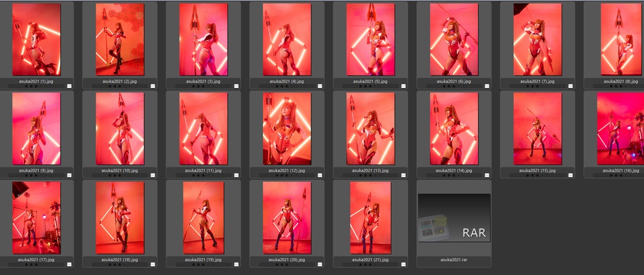Click the tag box icon under asuka2021 (9).jpg
Screen dimensions: 644x275
pos(69,175)
